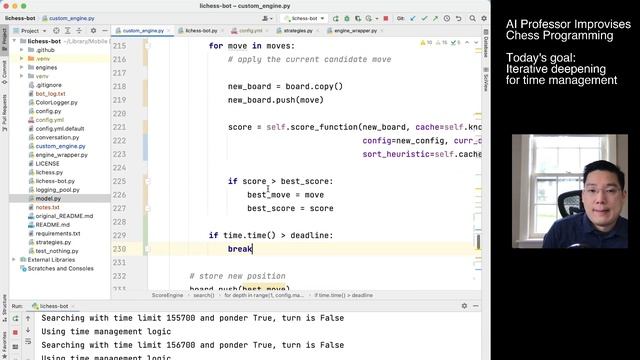The image size is (640, 360).
Task: Open model.py in project tree
Action: (x=48, y=198)
